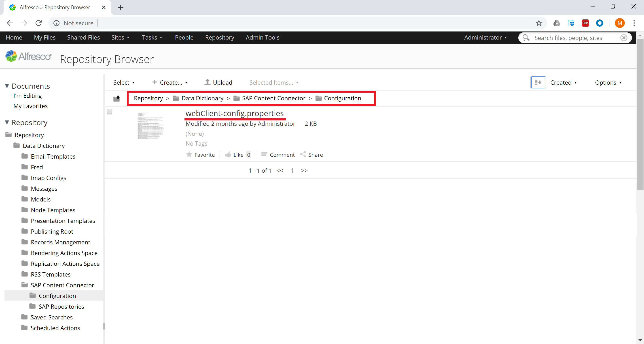Image resolution: width=644 pixels, height=344 pixels.
Task: Switch to the People section
Action: coord(184,37)
